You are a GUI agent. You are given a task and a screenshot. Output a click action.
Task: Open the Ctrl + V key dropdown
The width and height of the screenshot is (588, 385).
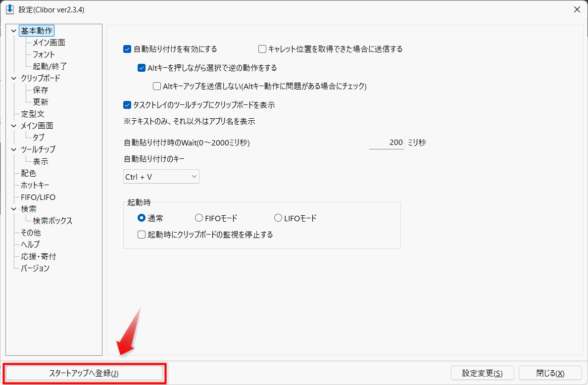(x=161, y=177)
